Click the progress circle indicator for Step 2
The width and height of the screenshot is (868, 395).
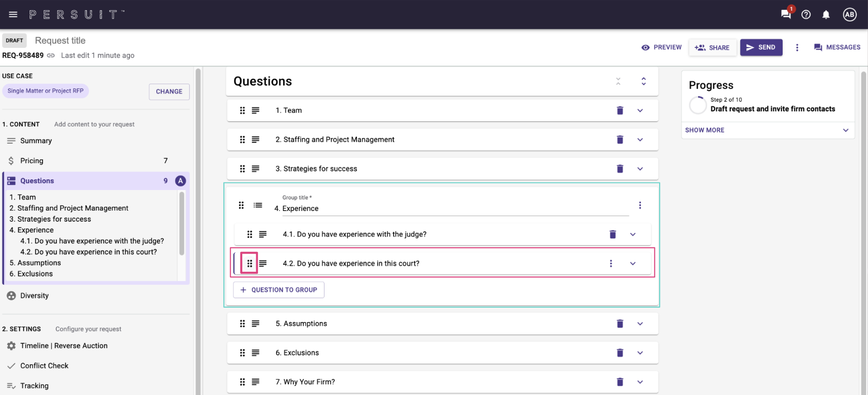698,105
